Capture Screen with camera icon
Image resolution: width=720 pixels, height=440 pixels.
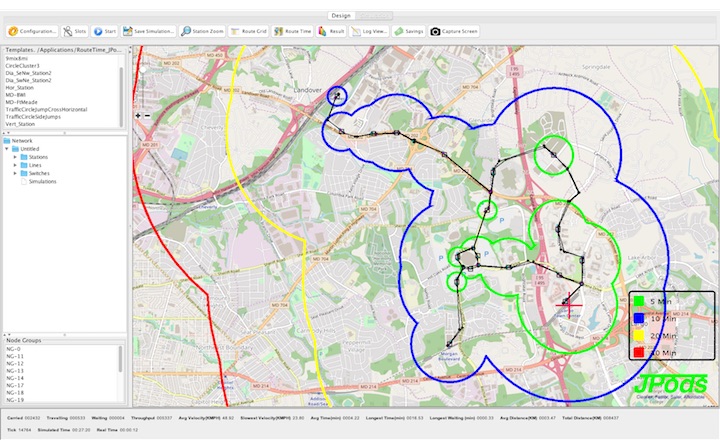click(454, 31)
